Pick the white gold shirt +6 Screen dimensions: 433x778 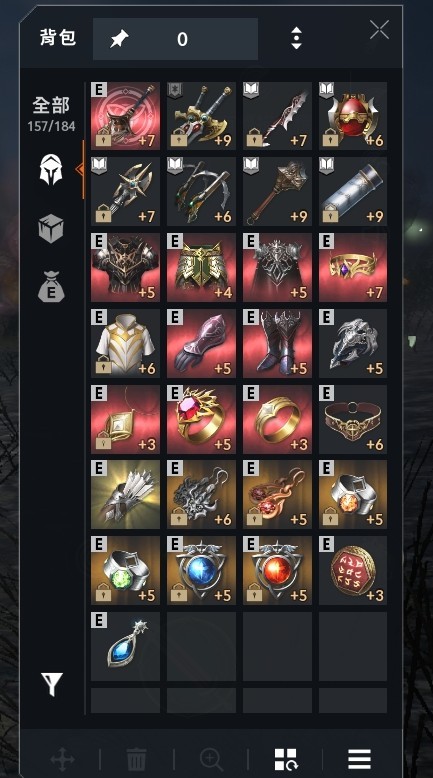point(125,343)
